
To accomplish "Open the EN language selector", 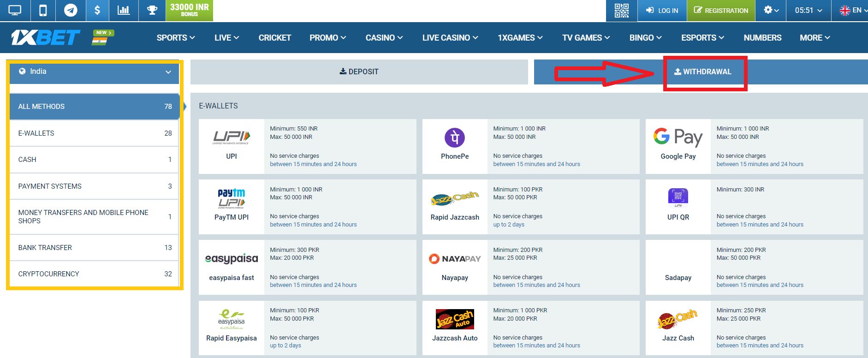I will click(x=852, y=10).
